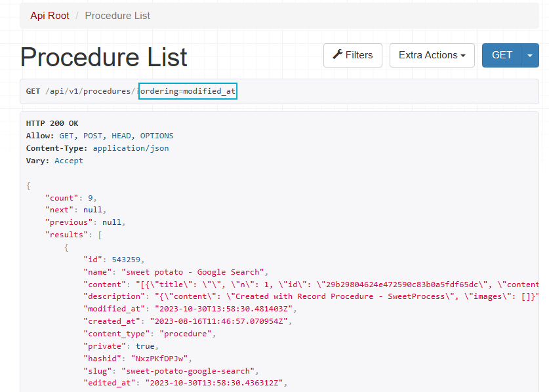This screenshot has width=549, height=392.
Task: Click the HTTP 200 OK status line
Action: [x=52, y=123]
